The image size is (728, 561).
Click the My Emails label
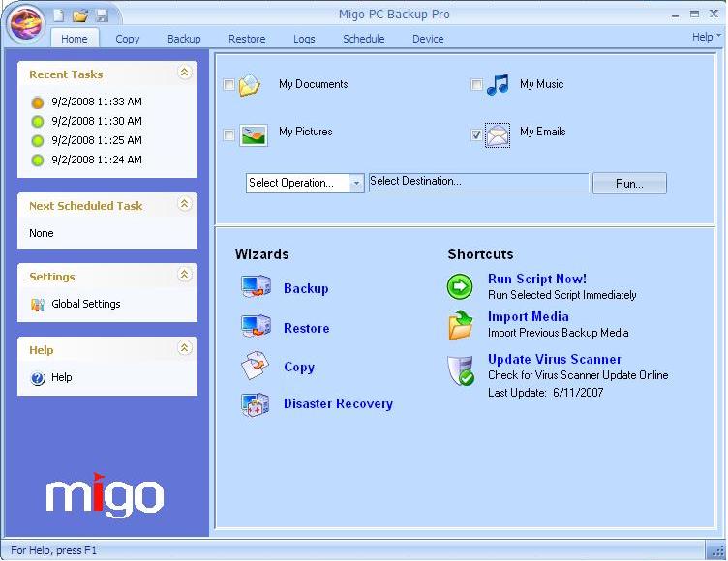[x=543, y=132]
